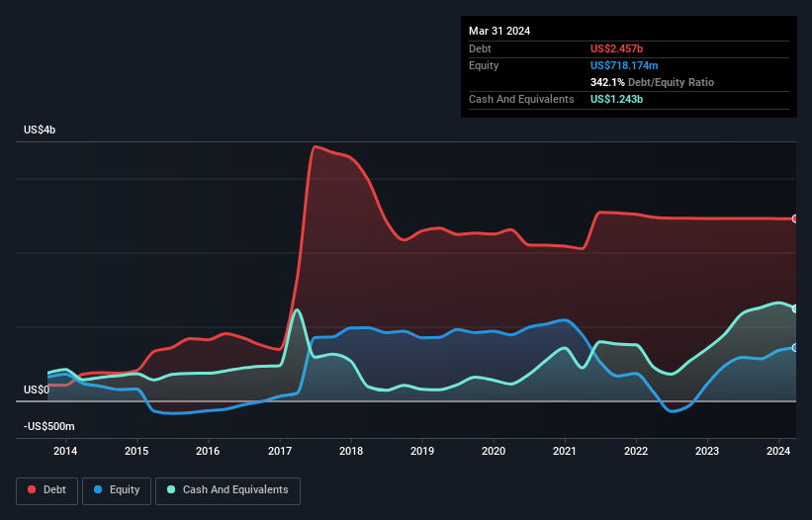Click the US$718.174m equity value
The width and height of the screenshot is (812, 520).
(624, 65)
